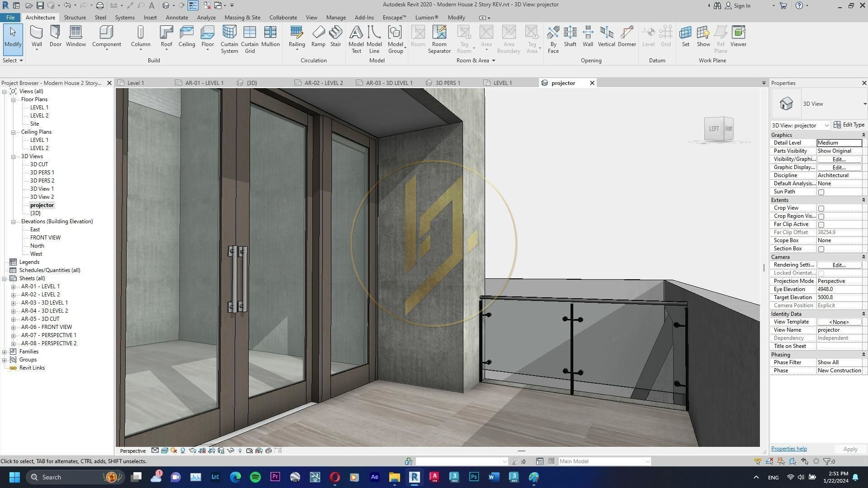Click the Roof tool
Screen dimensions: 868x488
(x=166, y=37)
